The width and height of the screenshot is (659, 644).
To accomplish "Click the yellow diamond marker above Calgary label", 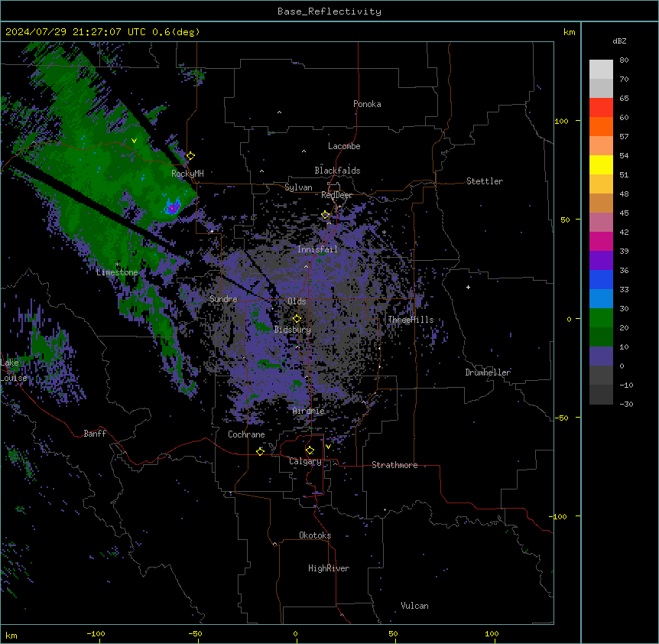I will [310, 450].
